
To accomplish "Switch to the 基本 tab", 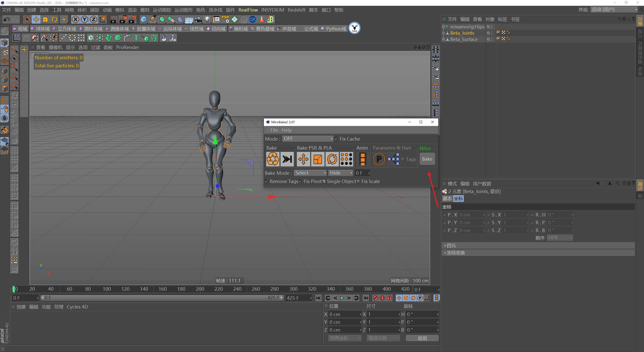I will 447,199.
